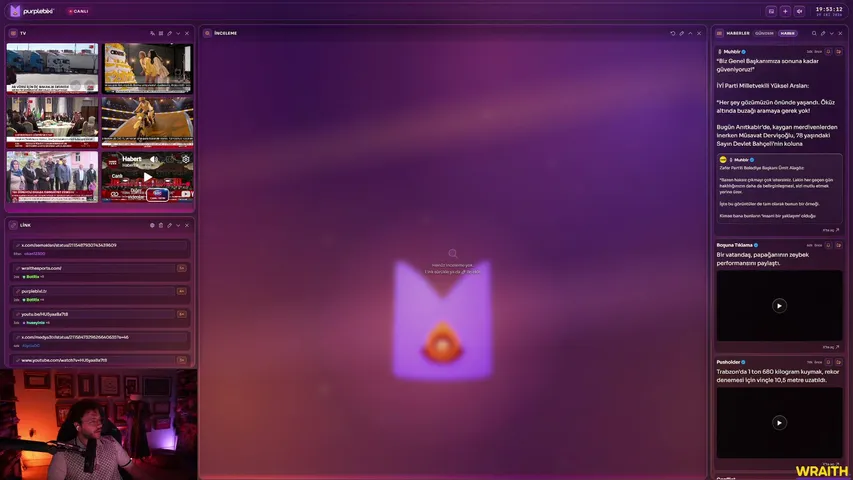Play the Boğuna Tıklama parrot video
853x480 pixels.
(x=779, y=306)
